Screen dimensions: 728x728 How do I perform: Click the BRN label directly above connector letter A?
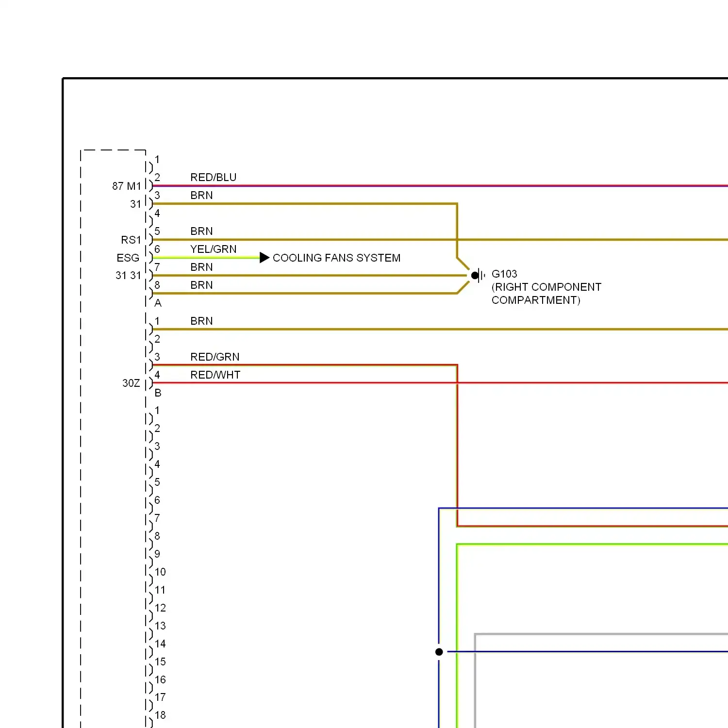[201, 285]
